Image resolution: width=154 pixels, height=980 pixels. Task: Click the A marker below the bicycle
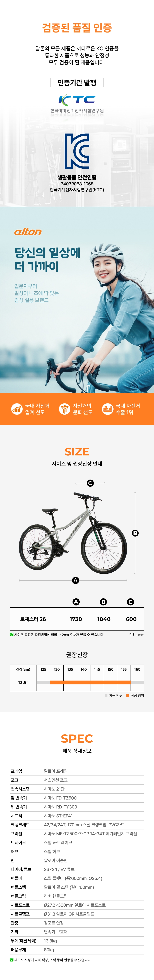click(75, 580)
